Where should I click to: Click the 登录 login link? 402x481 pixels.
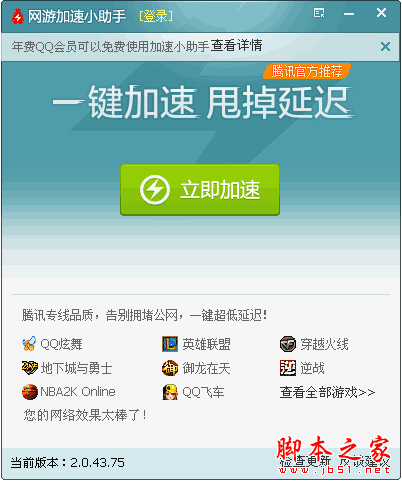(156, 16)
